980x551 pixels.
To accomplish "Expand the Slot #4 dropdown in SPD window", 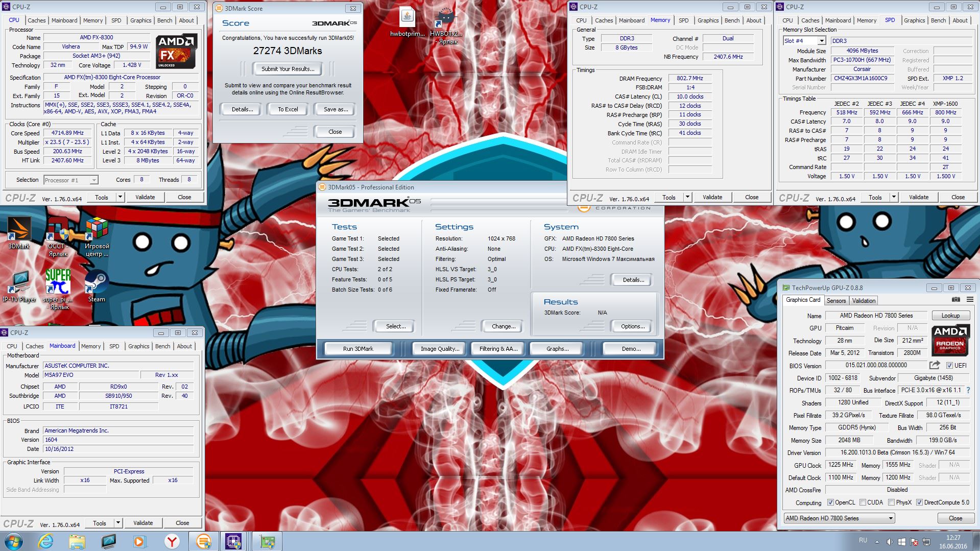I will pyautogui.click(x=821, y=41).
